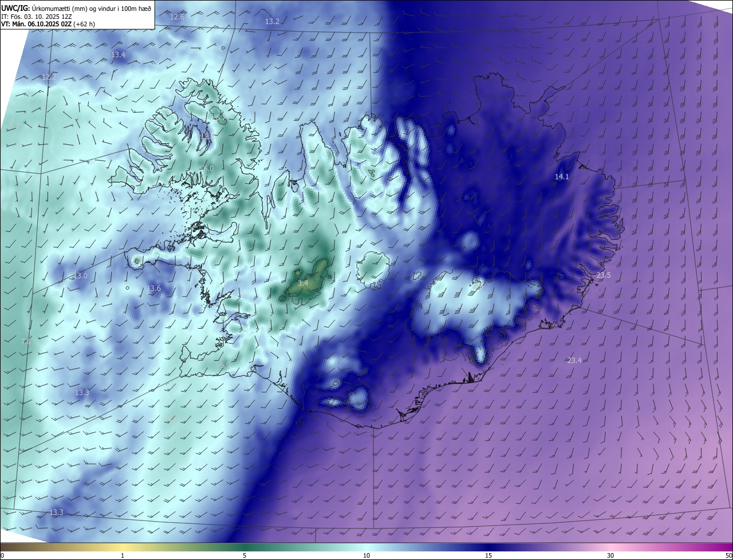
Task: Click the 13.4 value label
Action: (x=118, y=55)
